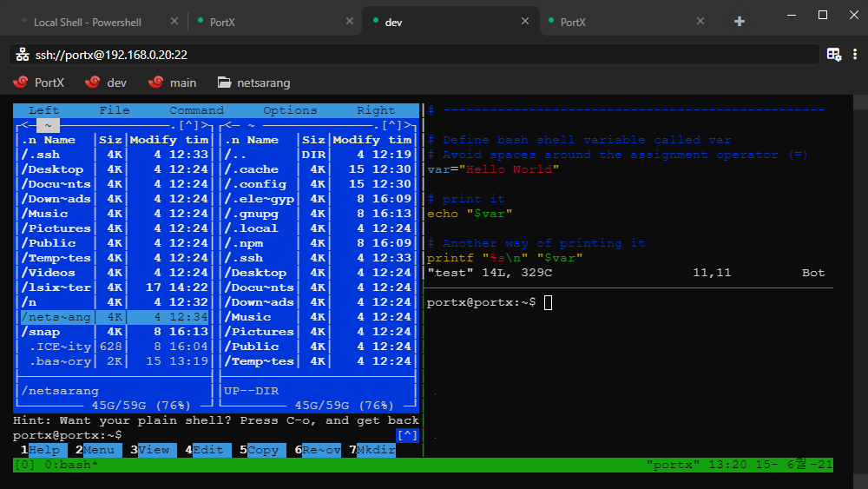Open the dev bookmark shortcut
Image resolution: width=868 pixels, height=489 pixels.
coord(106,83)
